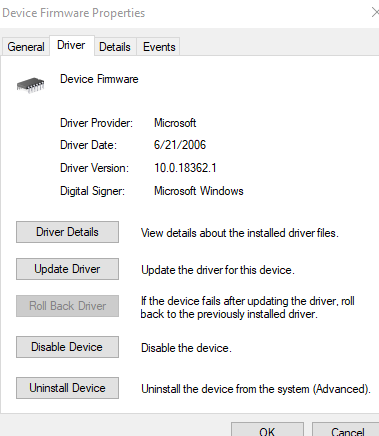Click the Device Firmware chip icon
Image resolution: width=379 pixels, height=436 pixels.
tap(30, 85)
